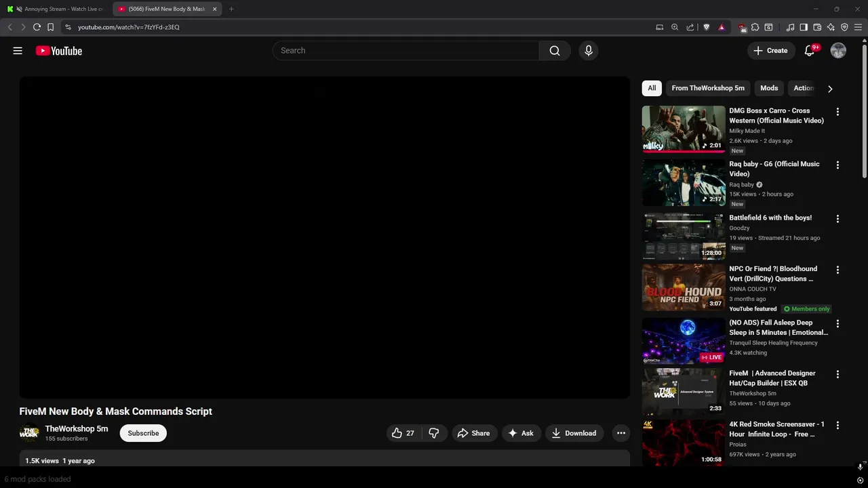
Task: Open the extensions puzzle icon
Action: pos(755,27)
